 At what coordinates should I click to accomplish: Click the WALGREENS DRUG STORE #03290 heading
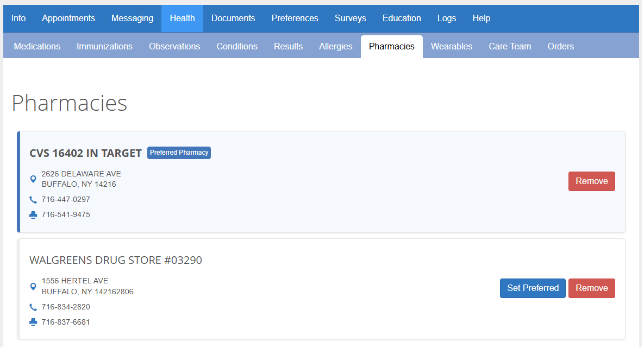coord(116,260)
